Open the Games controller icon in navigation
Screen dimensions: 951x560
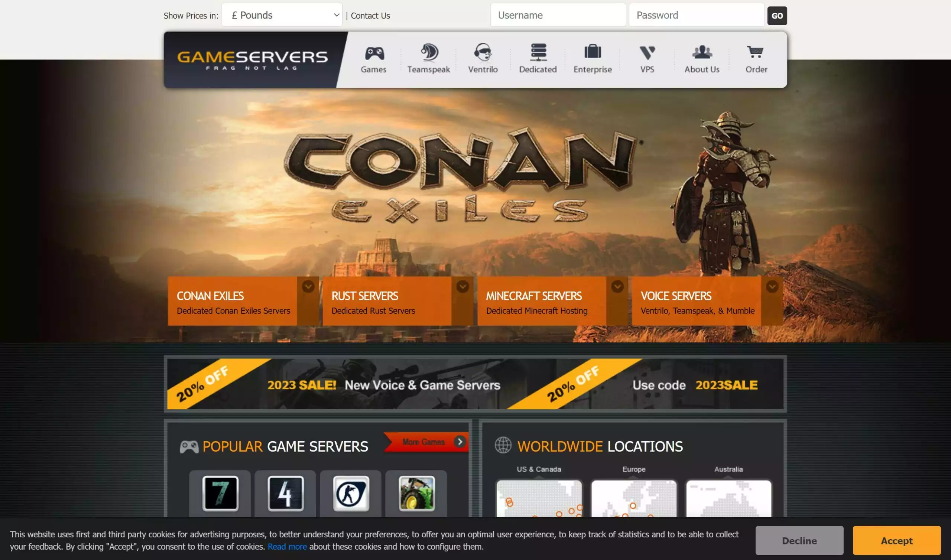click(x=374, y=53)
